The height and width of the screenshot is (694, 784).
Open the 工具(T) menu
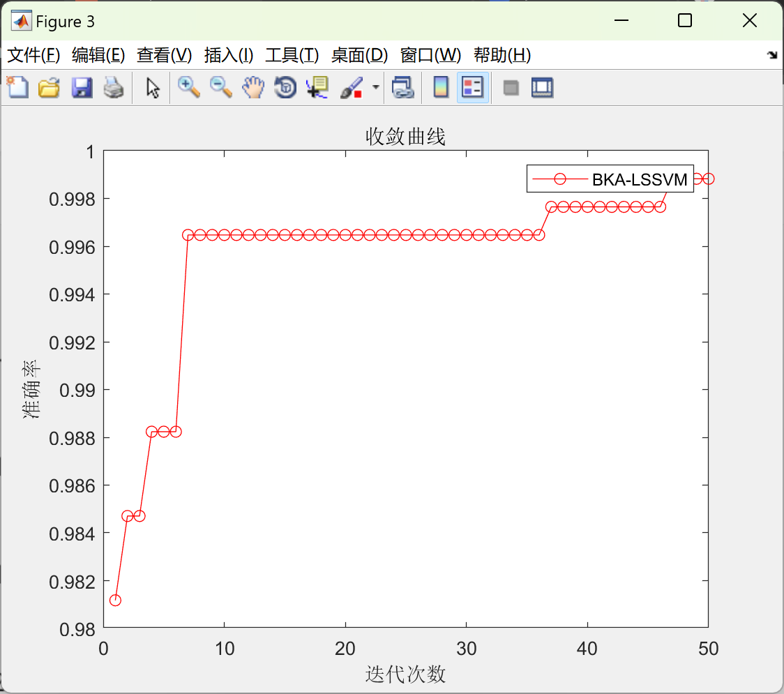coord(292,55)
